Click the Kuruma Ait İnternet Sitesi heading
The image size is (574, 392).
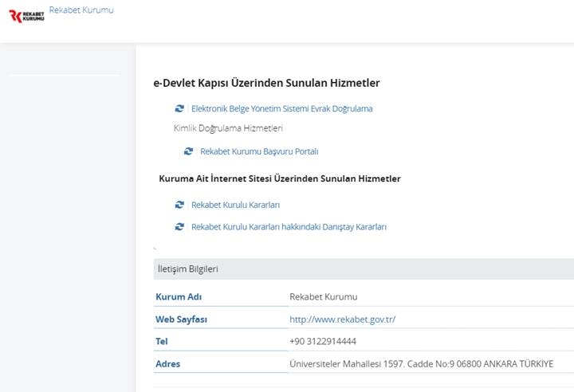tap(280, 178)
